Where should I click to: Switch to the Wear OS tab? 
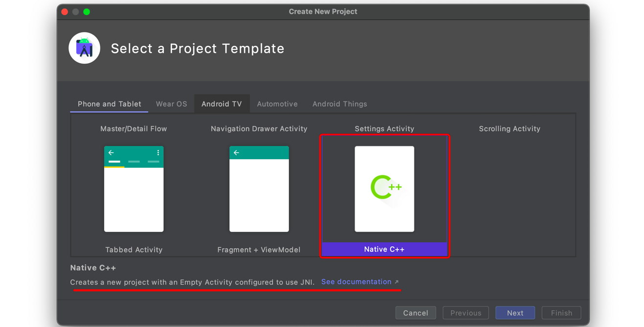coord(171,104)
